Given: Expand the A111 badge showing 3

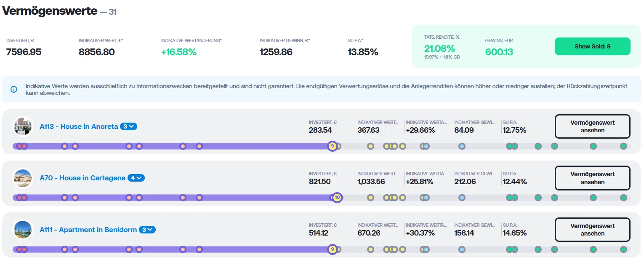Looking at the screenshot, I should click(x=147, y=230).
